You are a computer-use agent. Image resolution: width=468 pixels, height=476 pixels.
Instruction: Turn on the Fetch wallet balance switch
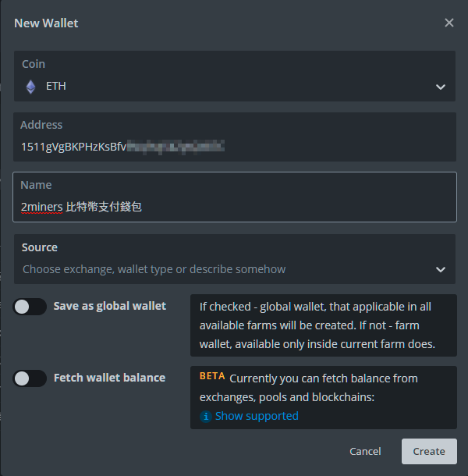tap(30, 378)
